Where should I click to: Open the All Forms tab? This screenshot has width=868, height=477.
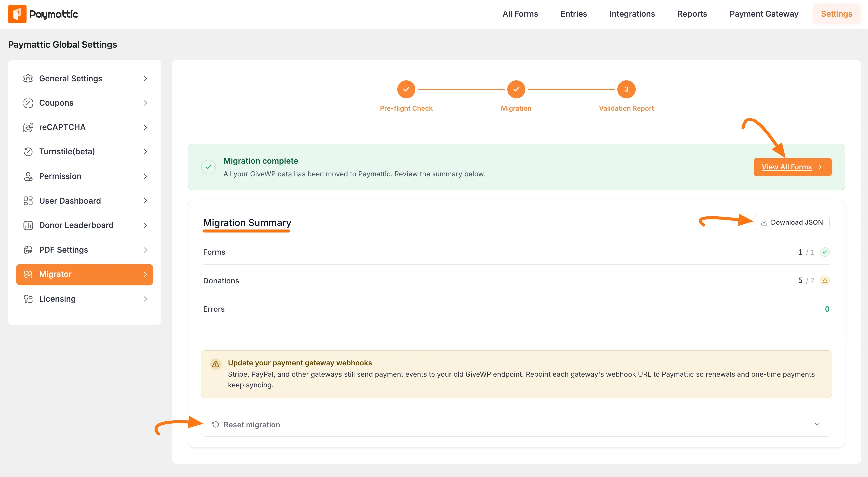tap(520, 14)
